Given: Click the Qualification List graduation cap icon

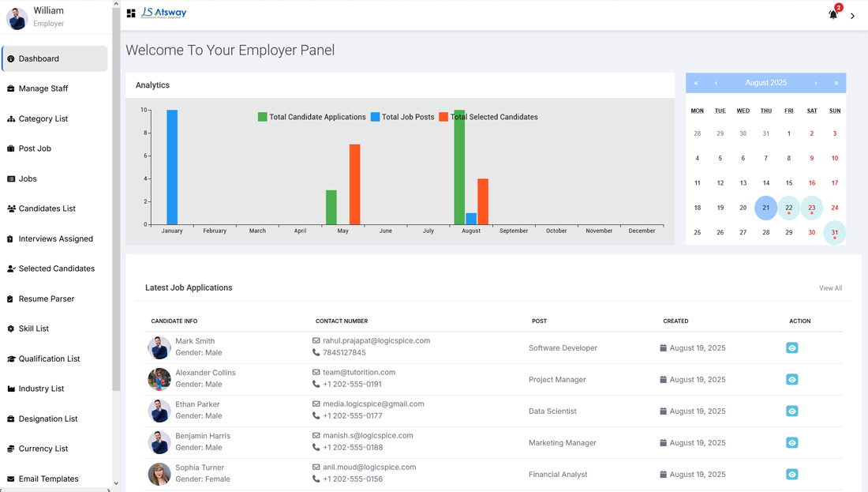Looking at the screenshot, I should click(10, 359).
